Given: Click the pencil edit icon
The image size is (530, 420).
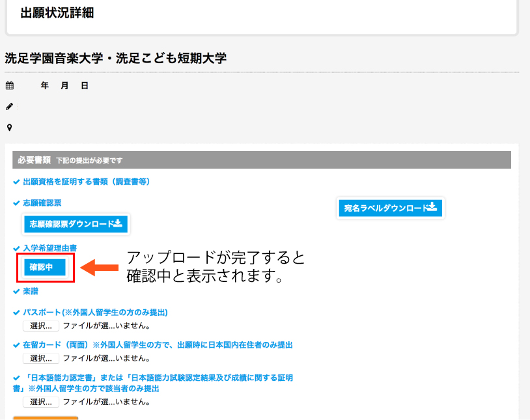Looking at the screenshot, I should click(10, 107).
